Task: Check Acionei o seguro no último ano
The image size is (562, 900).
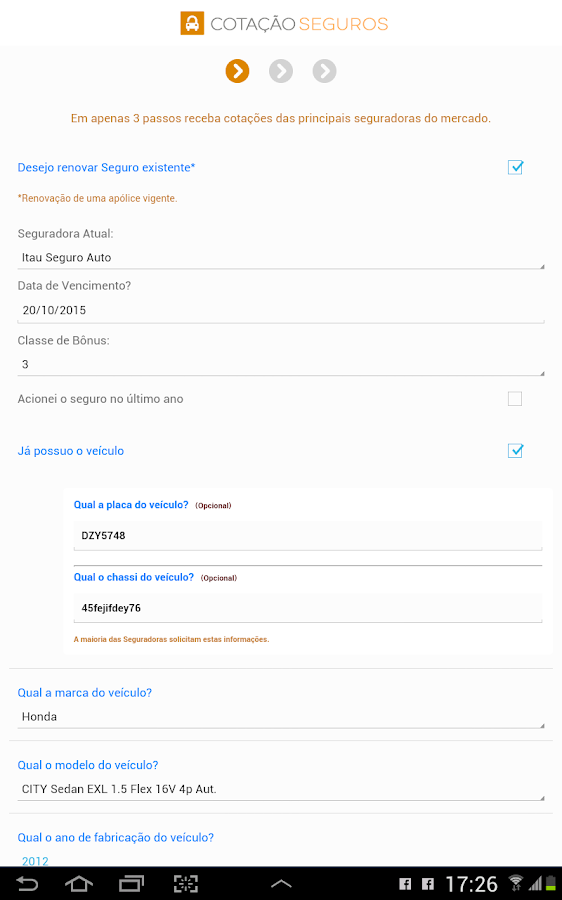Action: pyautogui.click(x=515, y=399)
